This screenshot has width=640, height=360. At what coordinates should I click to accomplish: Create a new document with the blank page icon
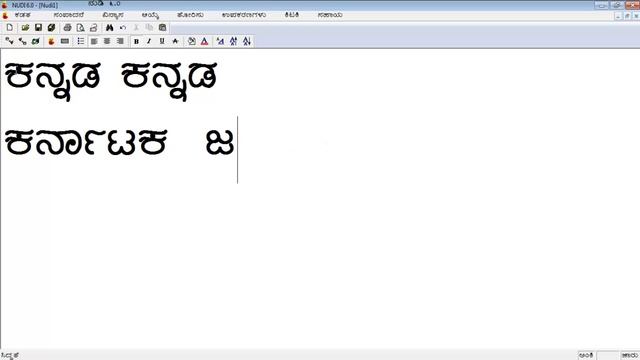click(x=9, y=28)
